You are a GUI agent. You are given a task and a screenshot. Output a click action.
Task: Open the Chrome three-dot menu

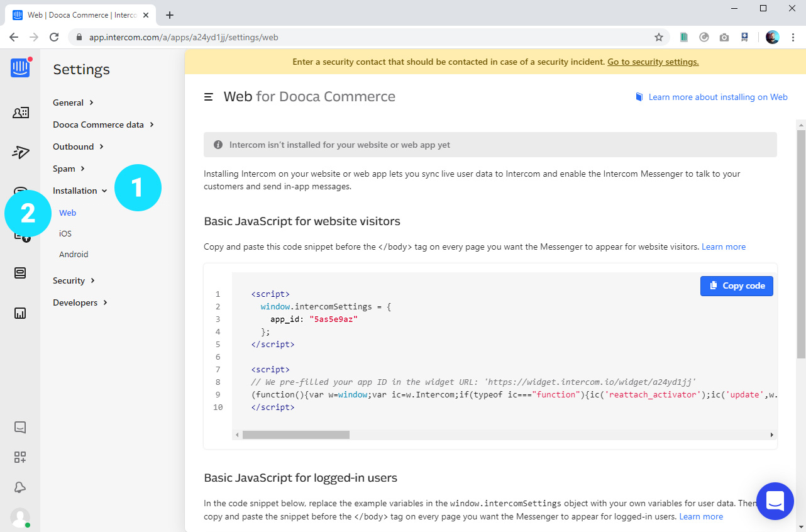(x=793, y=37)
